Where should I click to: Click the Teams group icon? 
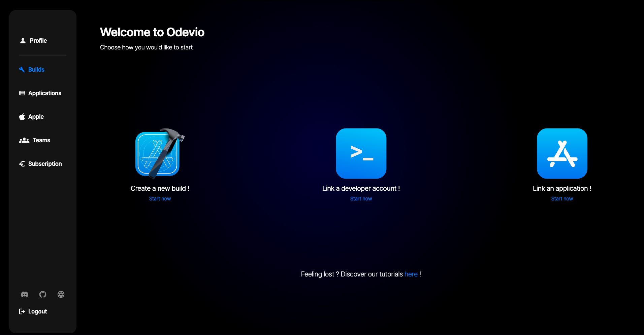click(x=24, y=140)
